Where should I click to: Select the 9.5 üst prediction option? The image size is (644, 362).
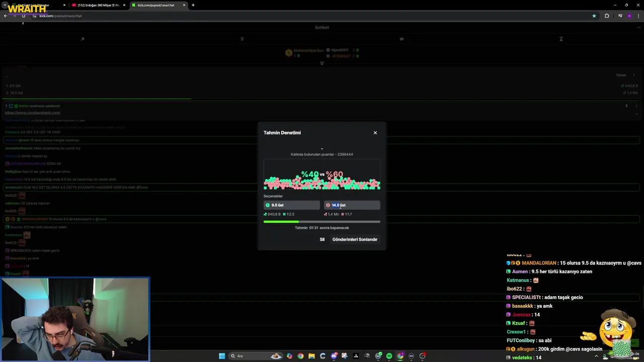coord(292,205)
